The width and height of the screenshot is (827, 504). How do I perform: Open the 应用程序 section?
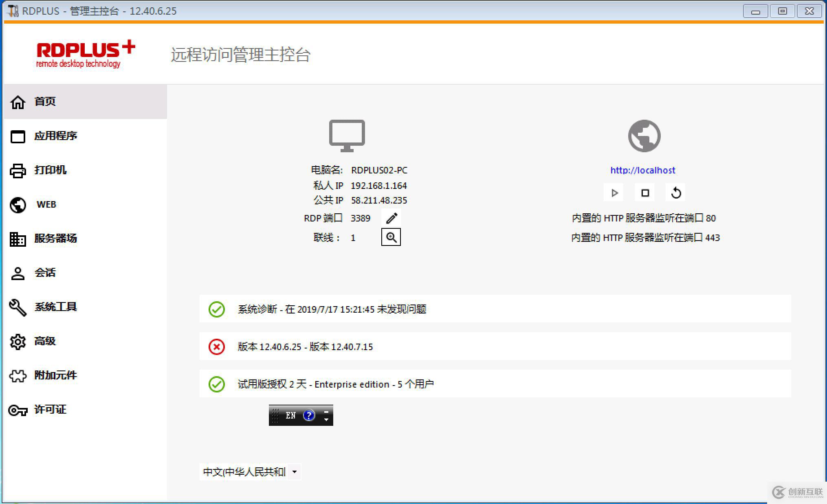coord(55,136)
